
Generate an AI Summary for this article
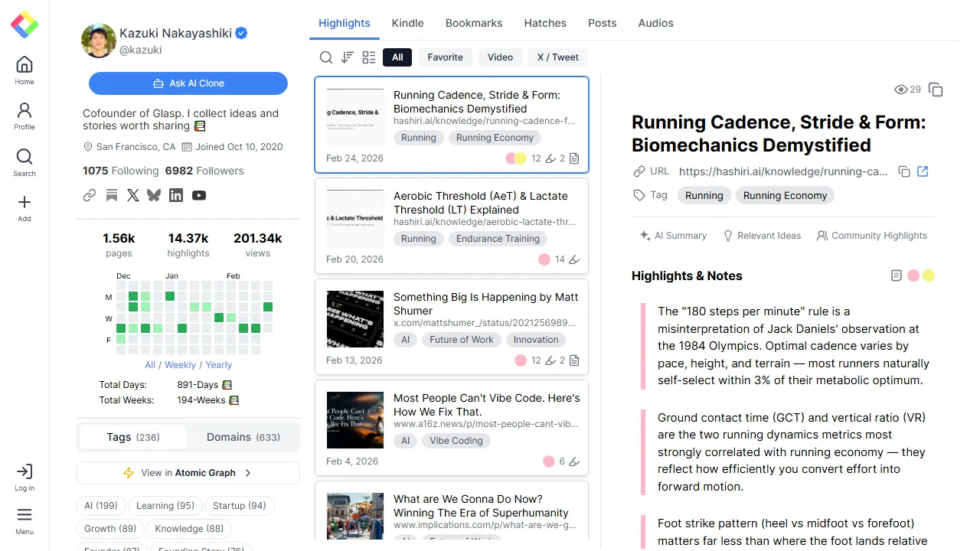(672, 236)
